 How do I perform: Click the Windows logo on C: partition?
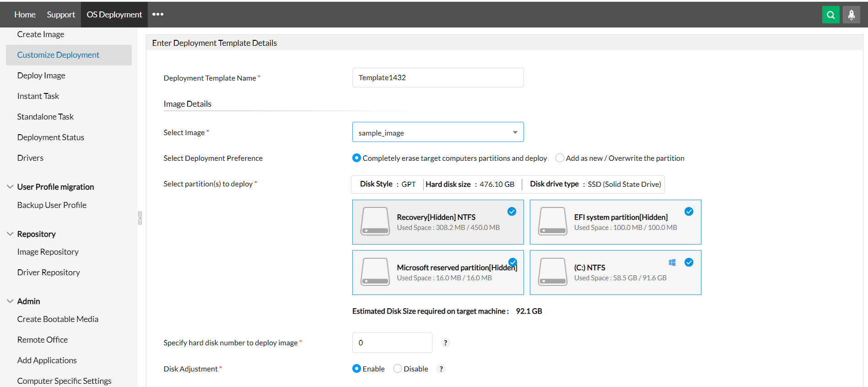click(672, 262)
